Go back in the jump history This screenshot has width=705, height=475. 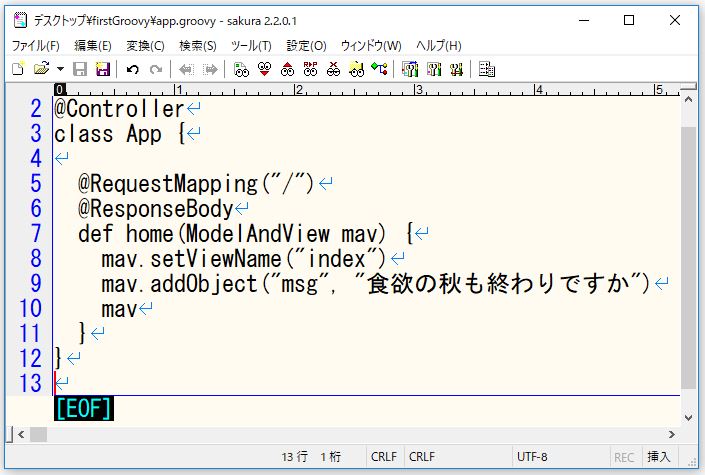pos(186,69)
